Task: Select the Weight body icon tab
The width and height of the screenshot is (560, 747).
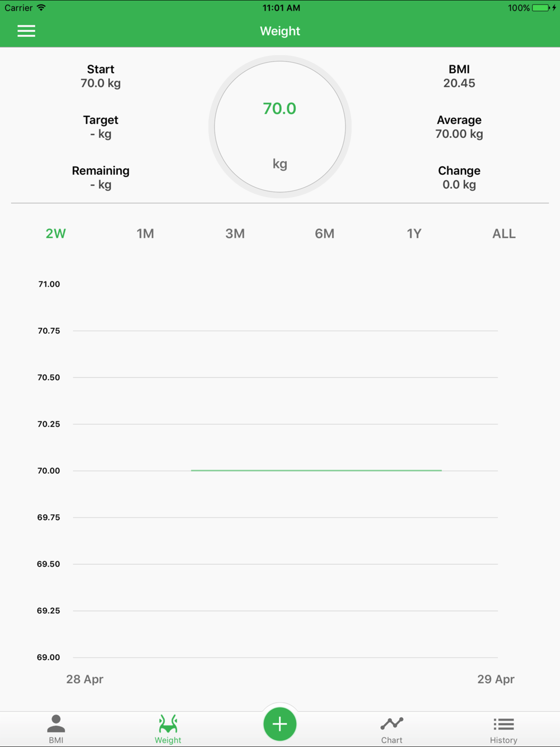Action: pos(168,729)
